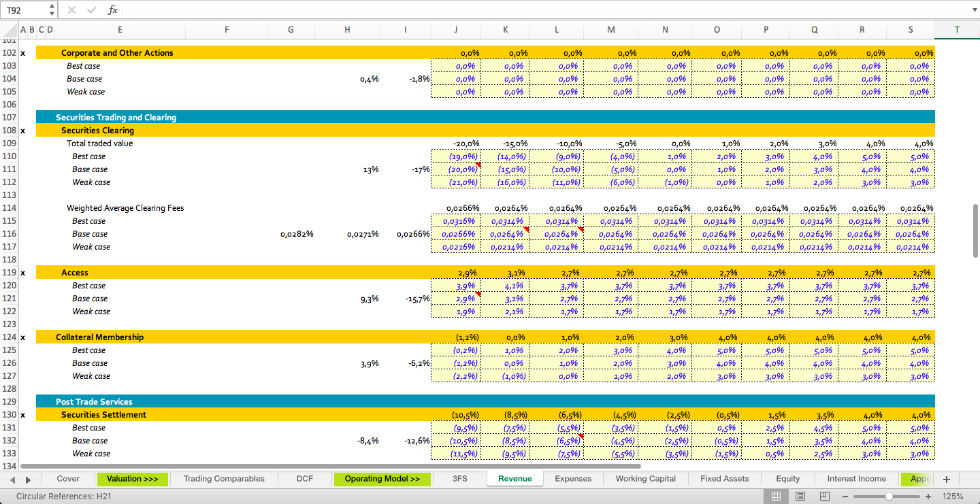Open the Valuation >>> sheet tab
The width and height of the screenshot is (980, 504).
point(132,479)
